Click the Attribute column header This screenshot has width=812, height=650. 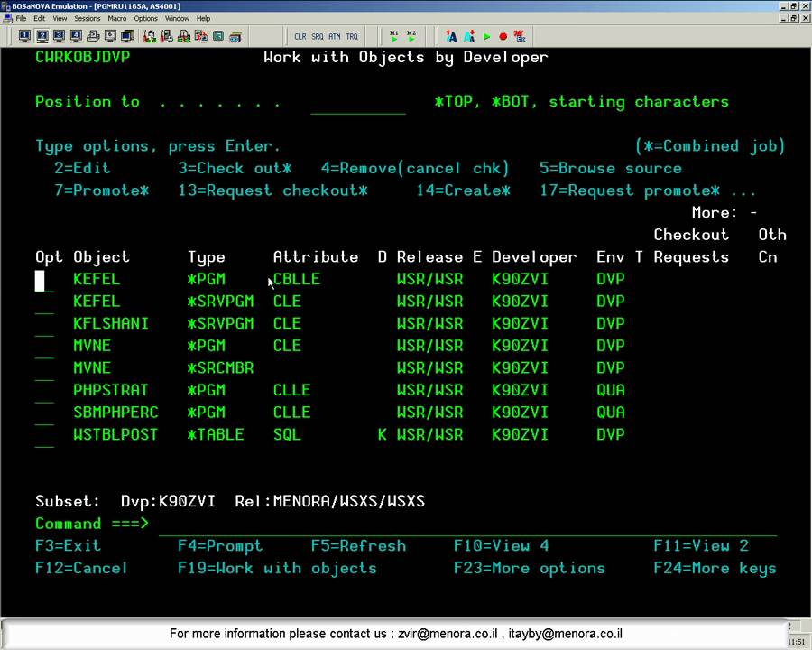point(316,256)
